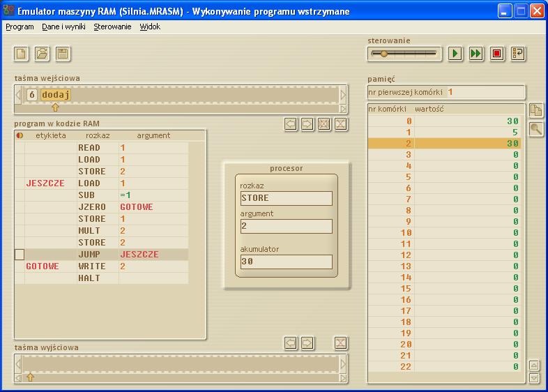
Task: Click small left arrow below output tape
Action: [18, 378]
